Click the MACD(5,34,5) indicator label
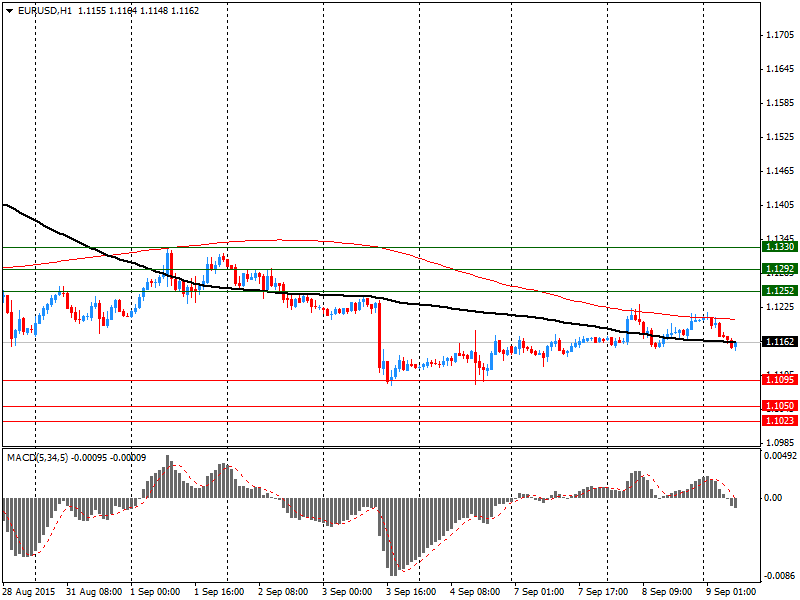Screen dimensions: 800x600 point(37,458)
